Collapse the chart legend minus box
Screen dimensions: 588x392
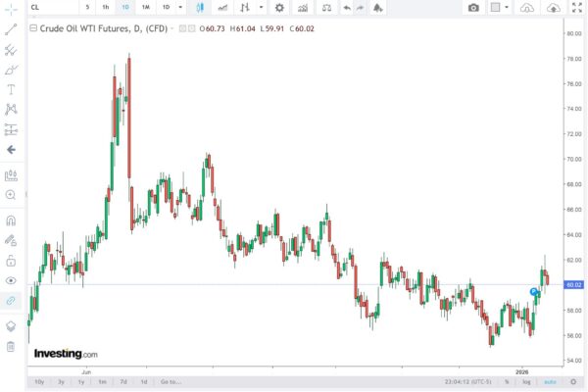click(33, 28)
